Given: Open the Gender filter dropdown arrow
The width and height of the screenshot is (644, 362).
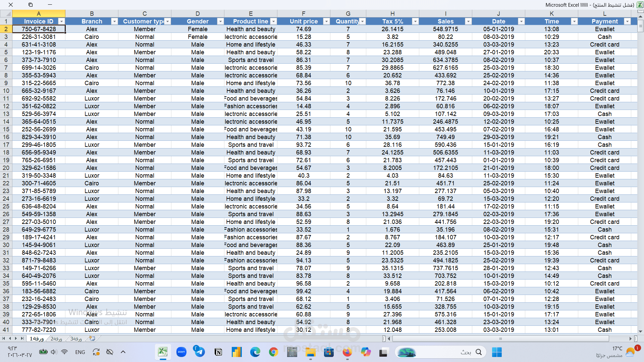Looking at the screenshot, I should pos(220,21).
